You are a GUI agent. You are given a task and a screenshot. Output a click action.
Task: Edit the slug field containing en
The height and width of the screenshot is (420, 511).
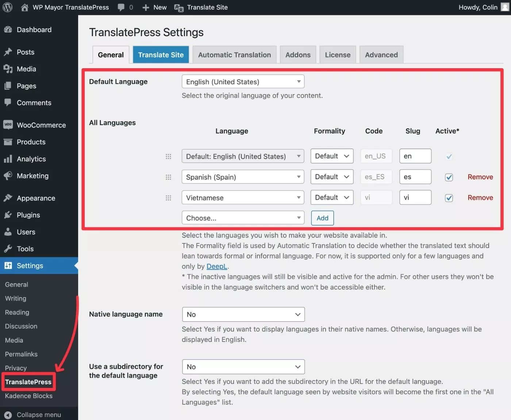415,156
